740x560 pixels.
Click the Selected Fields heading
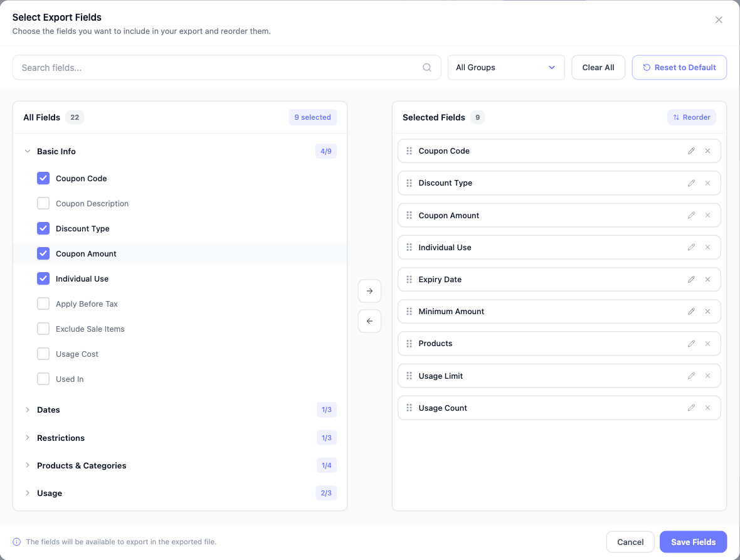[x=434, y=117]
